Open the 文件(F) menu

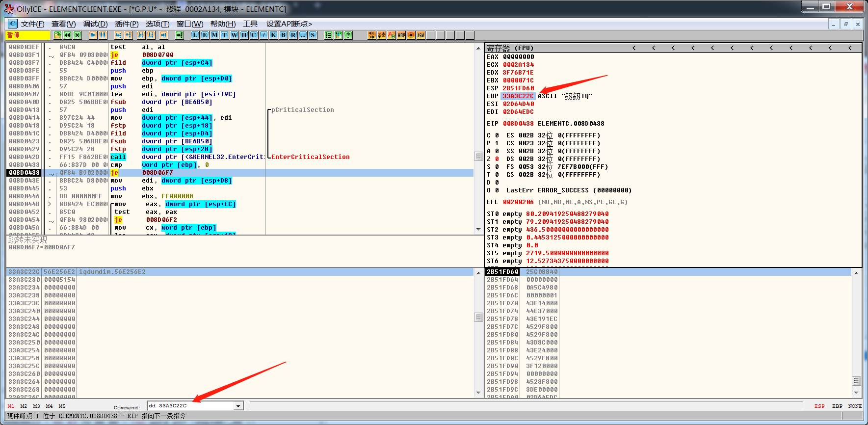(x=33, y=24)
